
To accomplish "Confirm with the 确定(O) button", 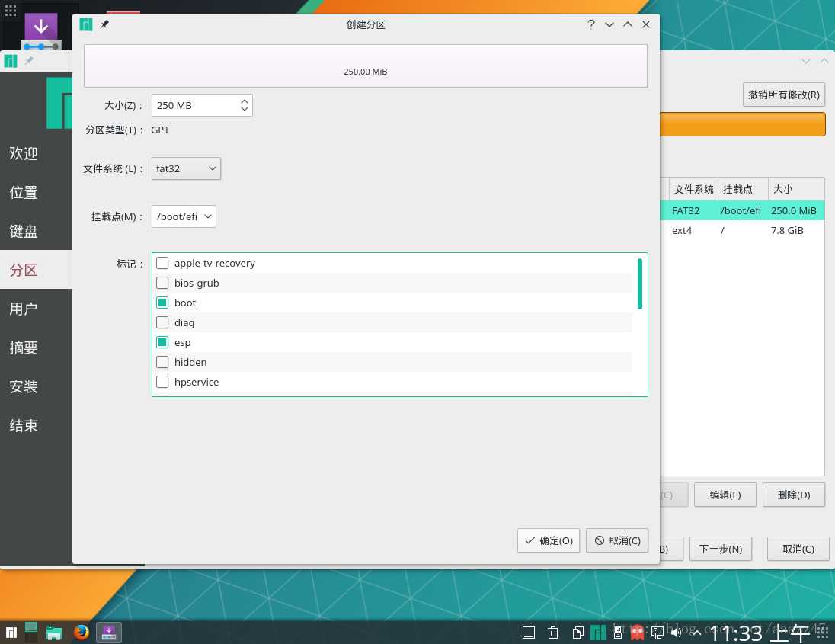I will [x=549, y=540].
